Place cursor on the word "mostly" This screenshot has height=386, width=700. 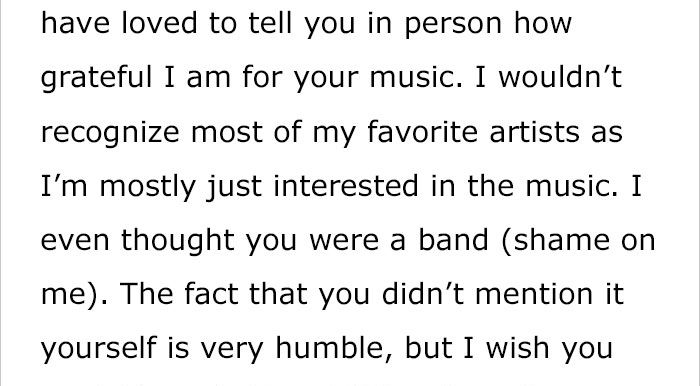(x=148, y=187)
